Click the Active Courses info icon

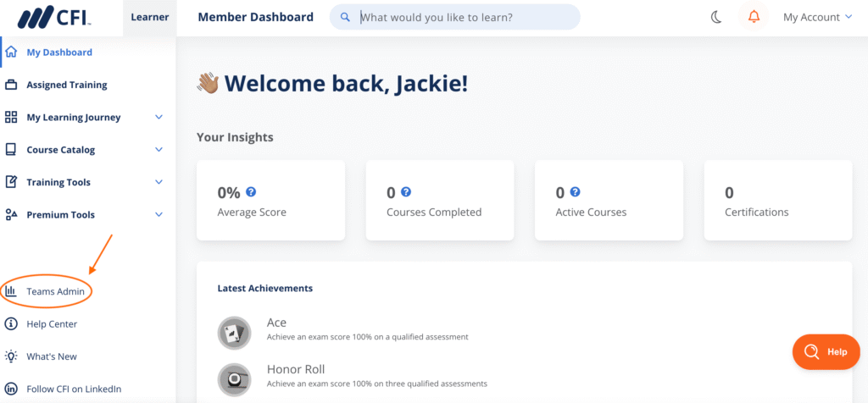pyautogui.click(x=575, y=192)
